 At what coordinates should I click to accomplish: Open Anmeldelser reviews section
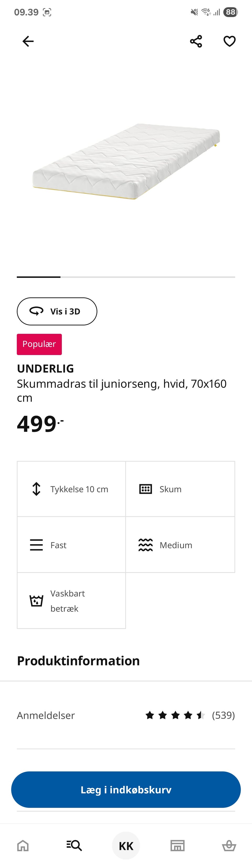pyautogui.click(x=126, y=715)
